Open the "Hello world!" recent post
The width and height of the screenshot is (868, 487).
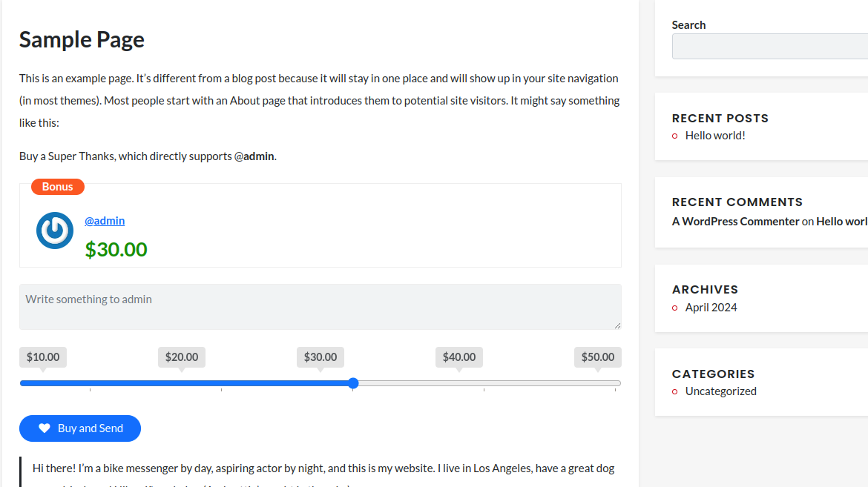tap(715, 136)
